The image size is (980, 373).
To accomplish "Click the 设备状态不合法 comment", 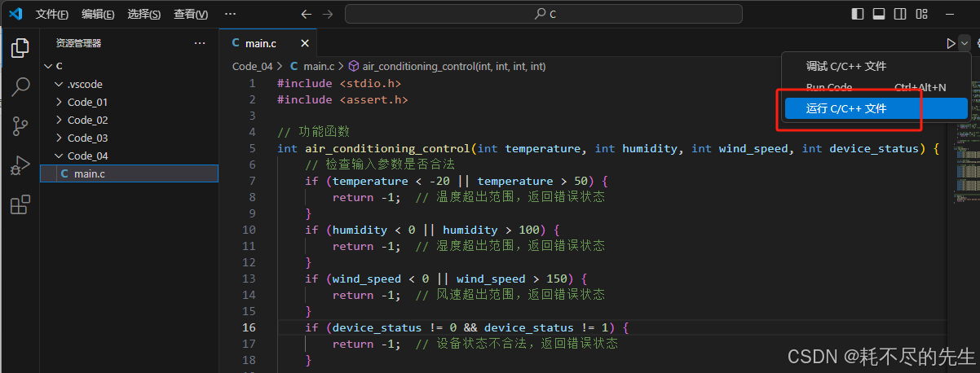I will (517, 344).
